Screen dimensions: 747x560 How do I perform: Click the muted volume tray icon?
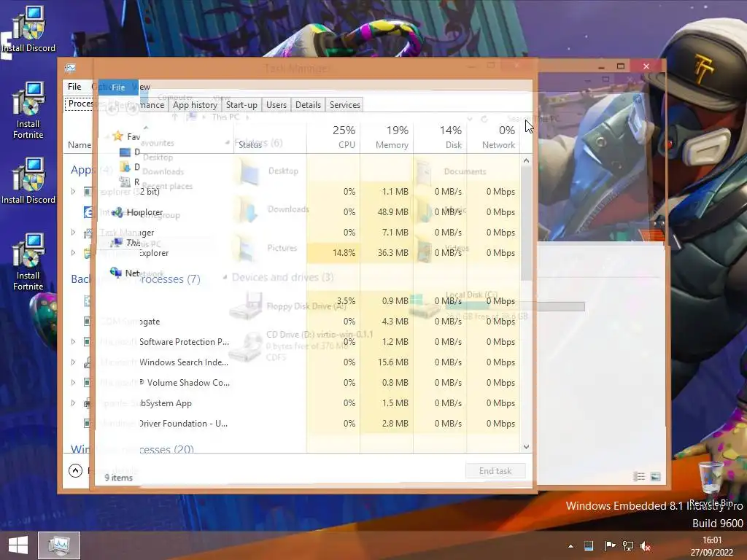646,546
